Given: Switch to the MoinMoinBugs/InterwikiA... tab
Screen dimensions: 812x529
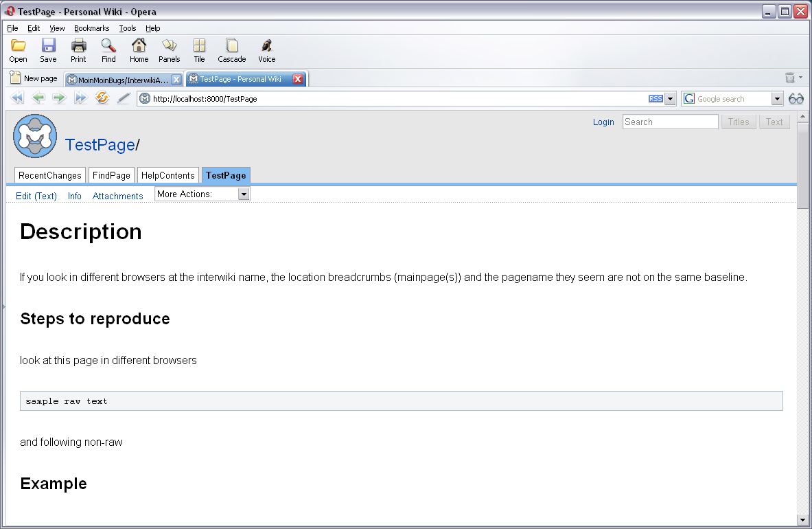Looking at the screenshot, I should coord(118,80).
